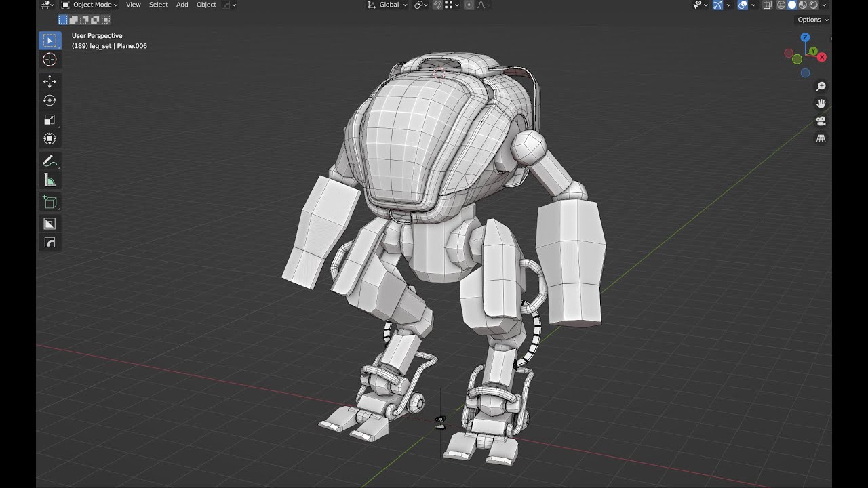Image resolution: width=868 pixels, height=488 pixels.
Task: Open the Global transform orientation dropdown
Action: click(388, 5)
